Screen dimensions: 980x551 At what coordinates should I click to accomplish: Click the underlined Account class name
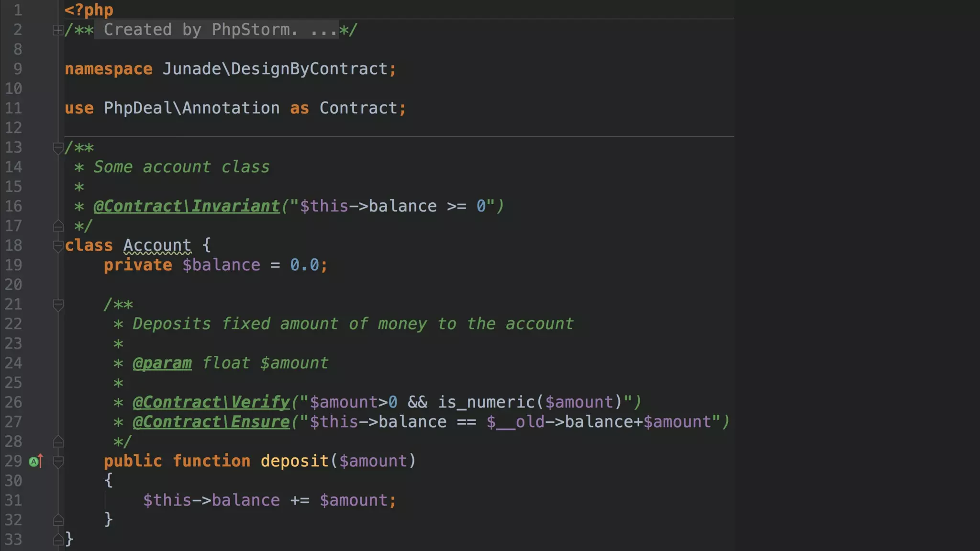[x=157, y=245]
